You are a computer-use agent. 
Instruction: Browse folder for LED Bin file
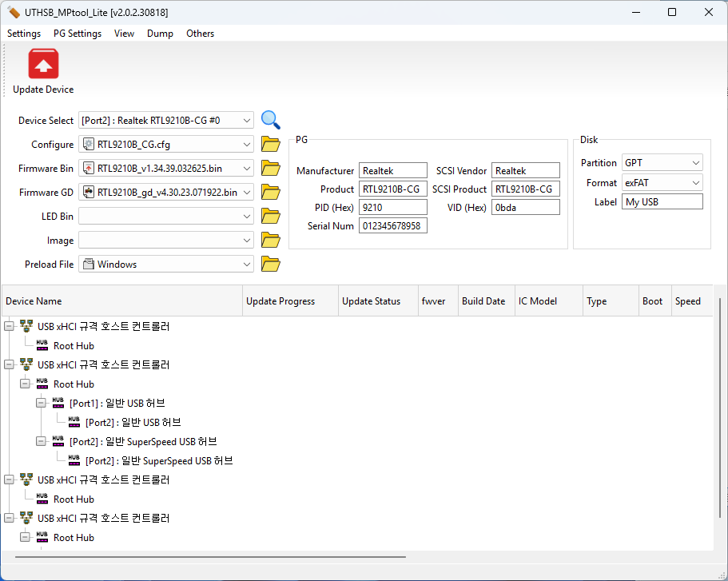271,217
